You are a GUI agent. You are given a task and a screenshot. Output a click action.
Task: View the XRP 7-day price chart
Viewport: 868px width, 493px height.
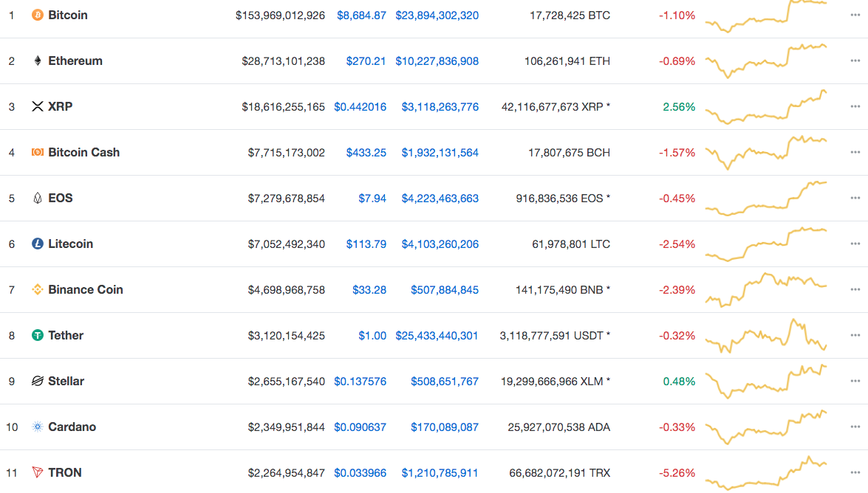(766, 107)
